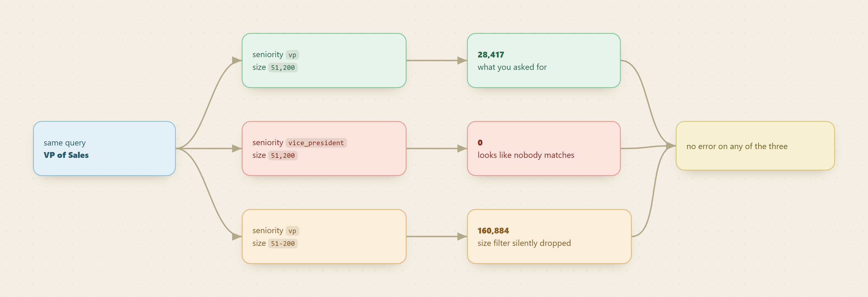Select the red seniority vice_president node

pos(324,148)
